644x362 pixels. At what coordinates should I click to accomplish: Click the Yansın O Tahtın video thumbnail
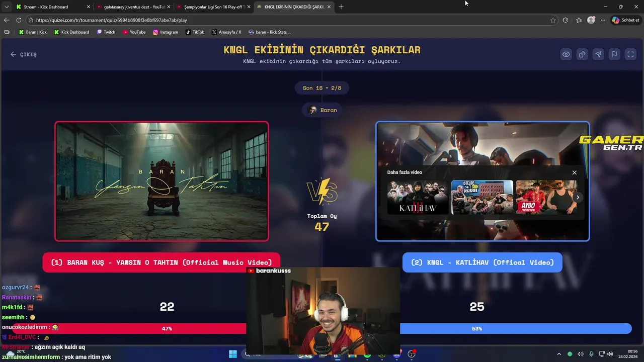coord(162,182)
